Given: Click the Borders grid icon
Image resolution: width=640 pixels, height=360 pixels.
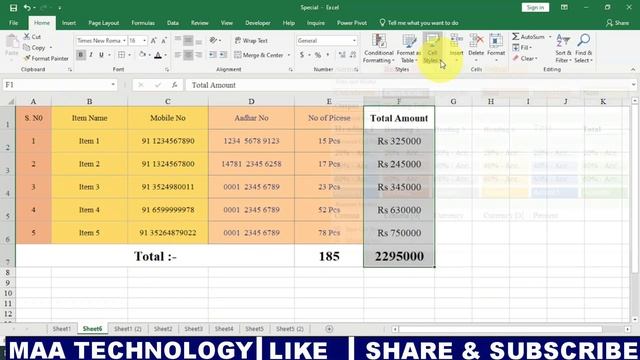Looking at the screenshot, I should pyautogui.click(x=121, y=55).
